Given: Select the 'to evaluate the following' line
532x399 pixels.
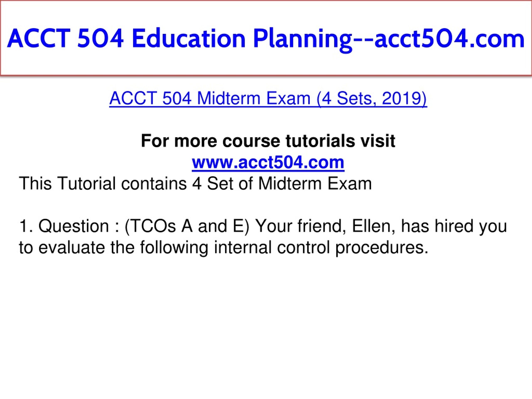Looking at the screenshot, I should click(224, 248).
